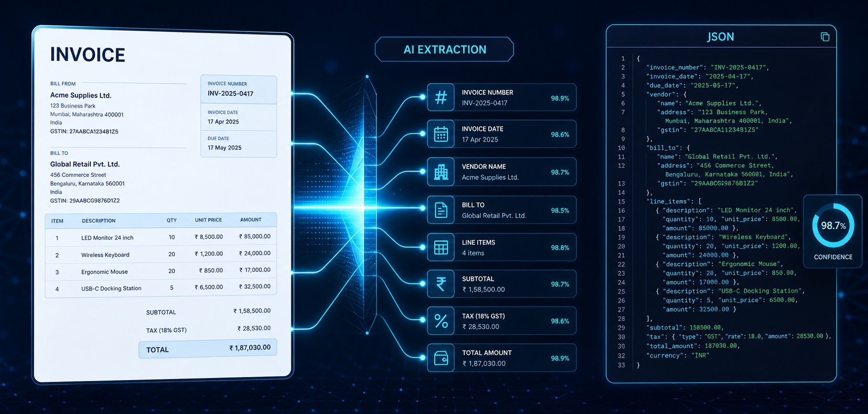Click 'Global Retail Pvt. Ltd.' under Bill To on invoice

pos(85,164)
